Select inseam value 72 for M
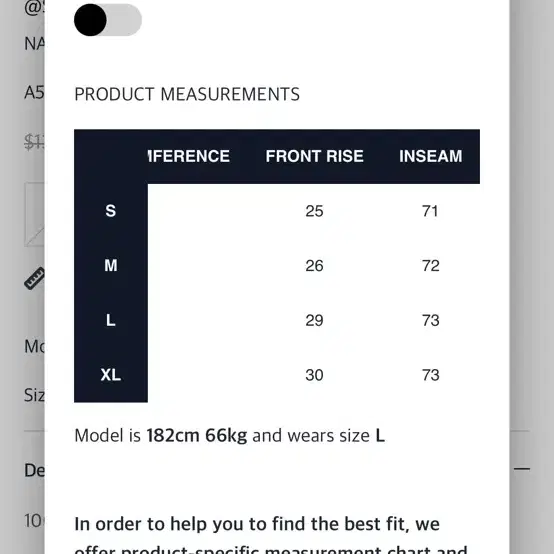 [x=430, y=265]
